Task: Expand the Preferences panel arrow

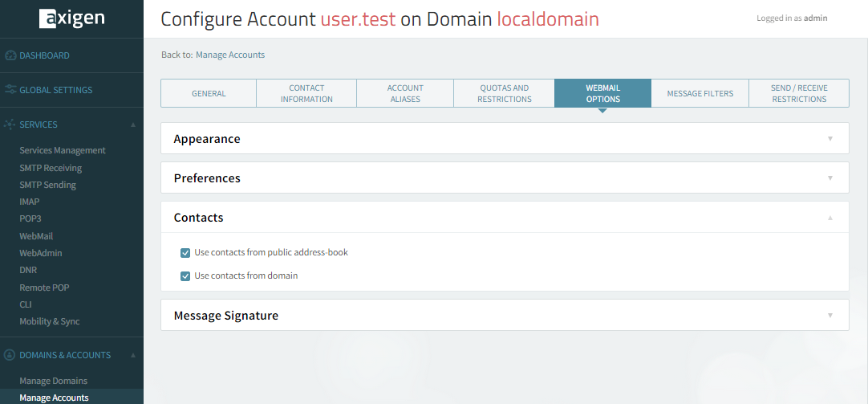Action: (830, 178)
